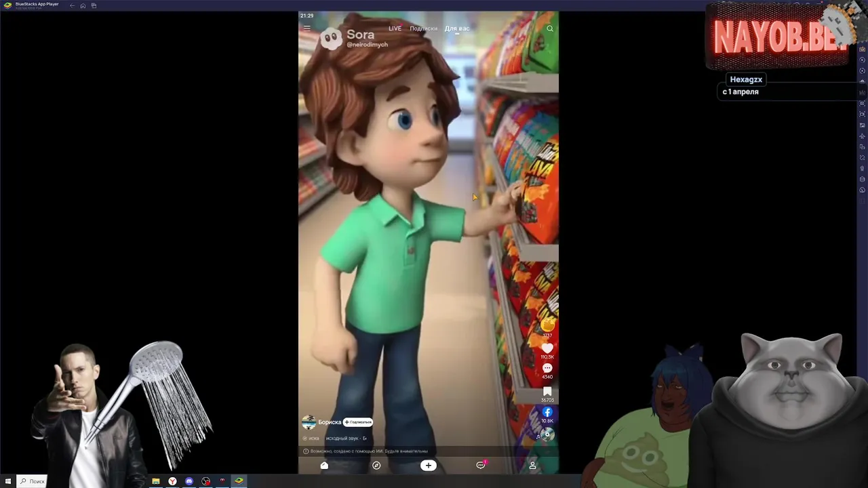Like the video with heart icon
Viewport: 868px width, 488px height.
click(547, 348)
